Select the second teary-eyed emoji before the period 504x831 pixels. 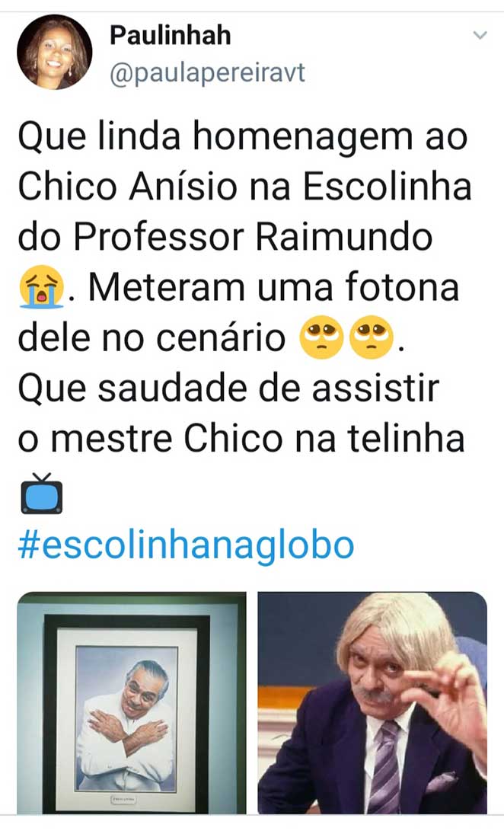(371, 337)
